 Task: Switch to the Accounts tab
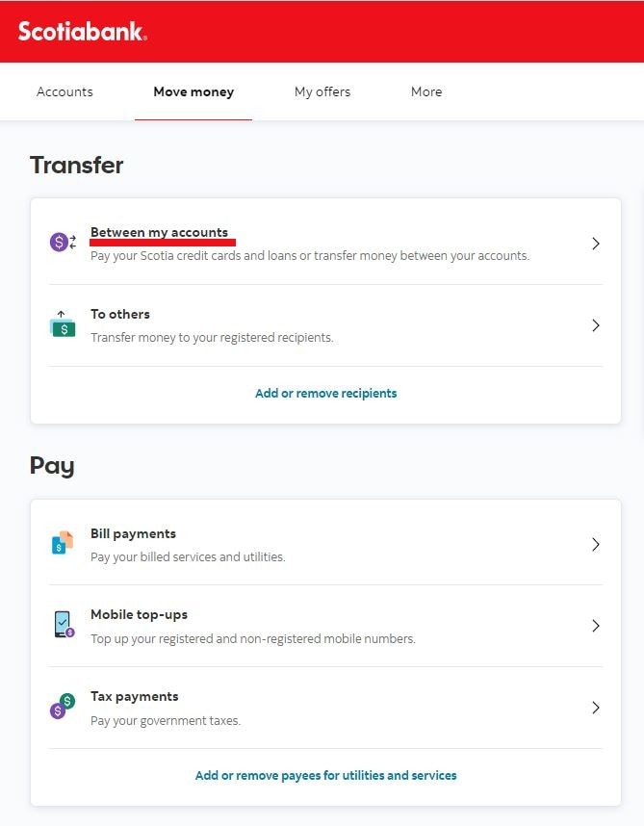pos(64,91)
